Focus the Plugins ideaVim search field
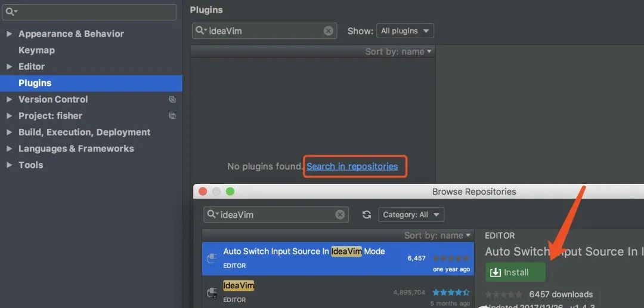 (x=265, y=31)
